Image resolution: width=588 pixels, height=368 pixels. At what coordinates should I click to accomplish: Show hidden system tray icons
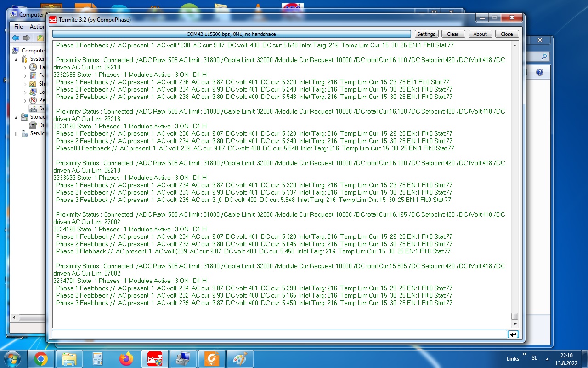click(547, 359)
